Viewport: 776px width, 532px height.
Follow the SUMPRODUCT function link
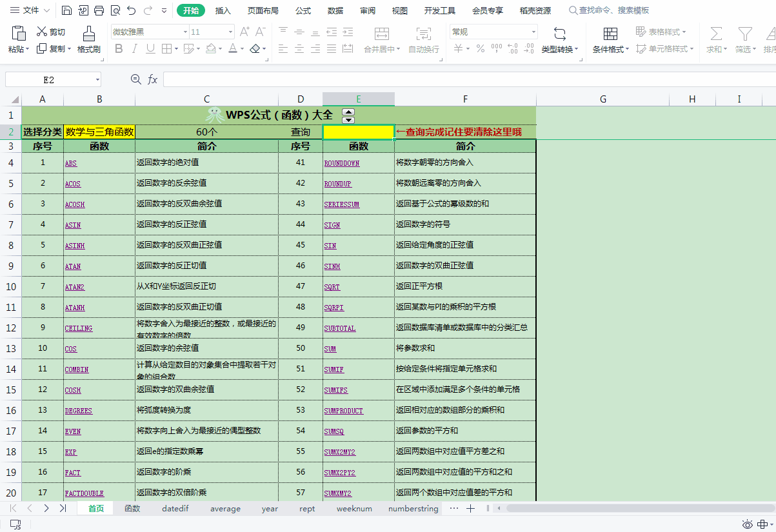click(343, 411)
